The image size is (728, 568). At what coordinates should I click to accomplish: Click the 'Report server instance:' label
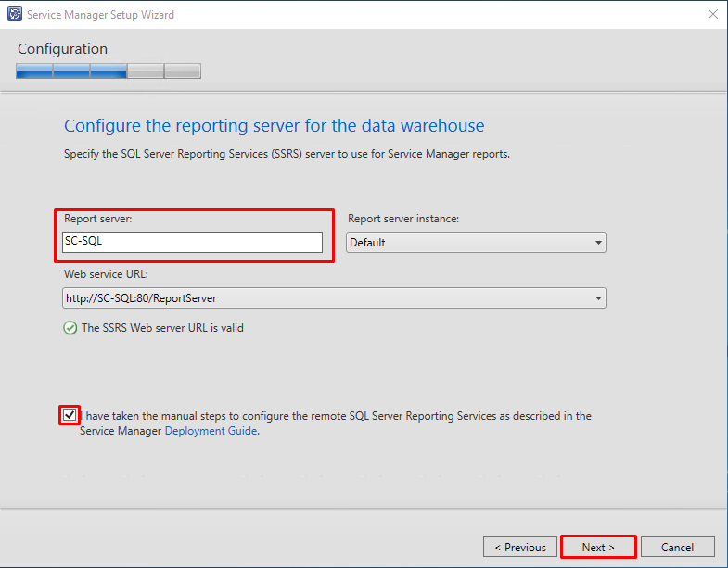(403, 219)
